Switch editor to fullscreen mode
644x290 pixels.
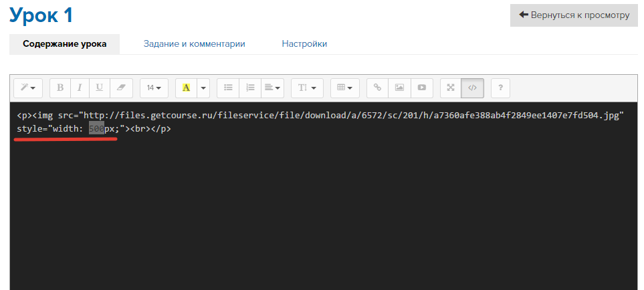pyautogui.click(x=451, y=88)
